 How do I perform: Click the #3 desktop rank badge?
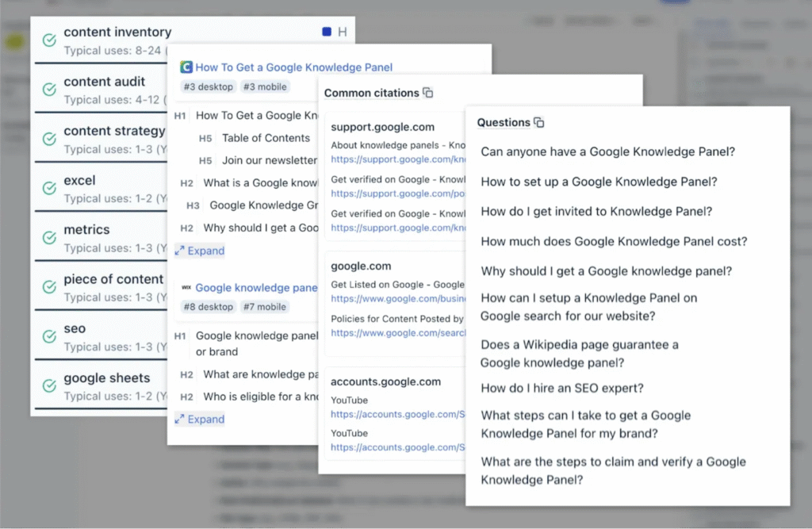pos(209,87)
